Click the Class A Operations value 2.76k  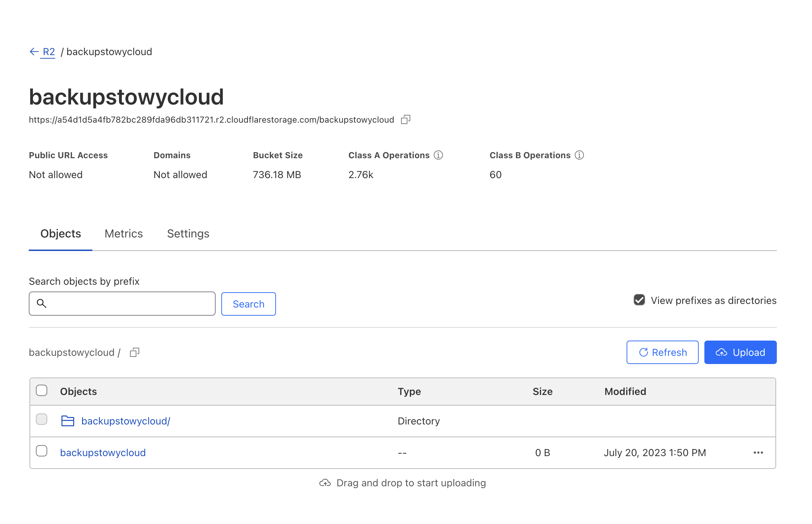coord(361,175)
